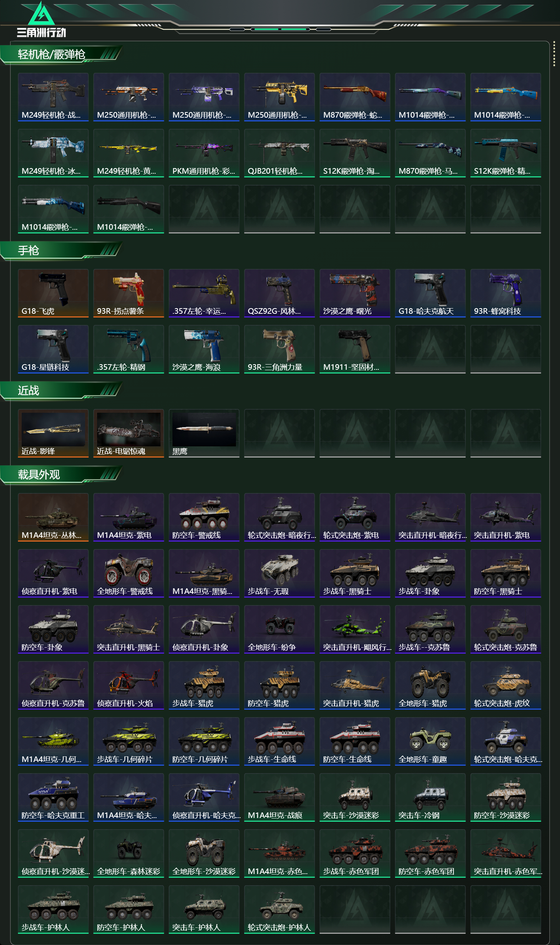The image size is (560, 945).
Task: Open the M1A4坦克-丛林 tank skin
Action: [53, 517]
